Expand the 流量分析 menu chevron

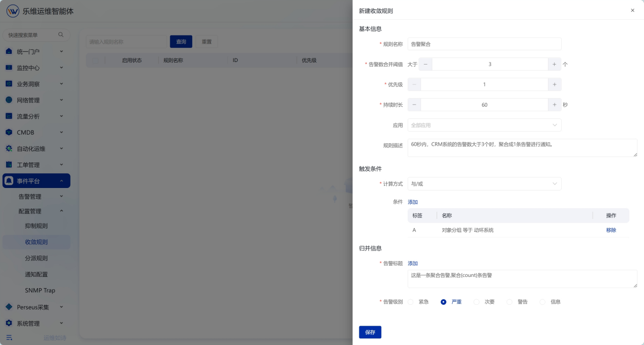click(x=62, y=116)
